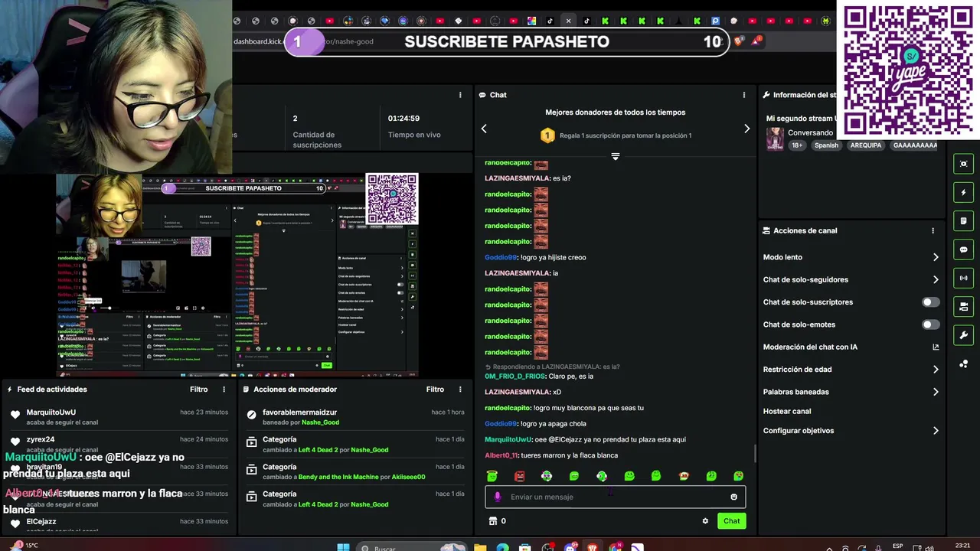This screenshot has height=551, width=980.
Task: Open Acciones de canal three-dot menu
Action: [x=933, y=230]
